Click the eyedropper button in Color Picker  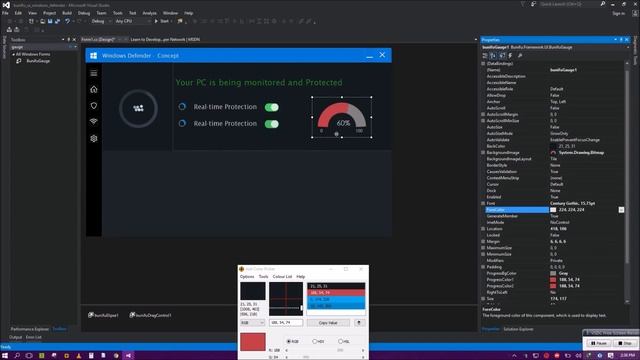coord(359,322)
